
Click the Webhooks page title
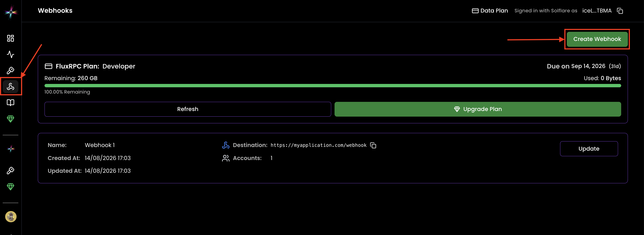(55, 11)
